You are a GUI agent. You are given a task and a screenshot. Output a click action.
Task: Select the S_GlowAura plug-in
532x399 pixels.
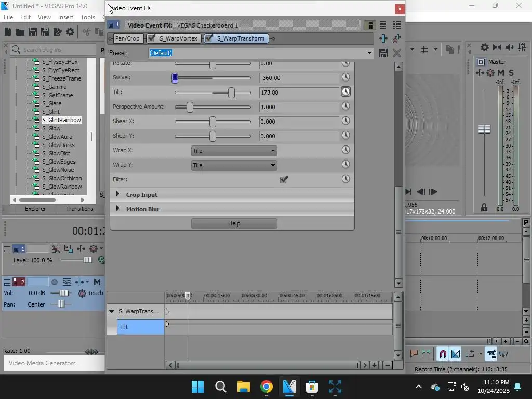[x=57, y=137]
